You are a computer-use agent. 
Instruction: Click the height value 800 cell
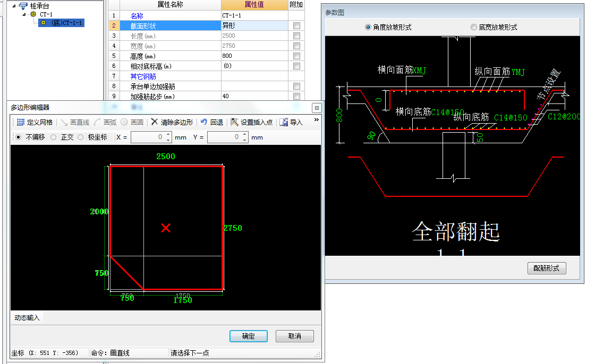click(254, 56)
